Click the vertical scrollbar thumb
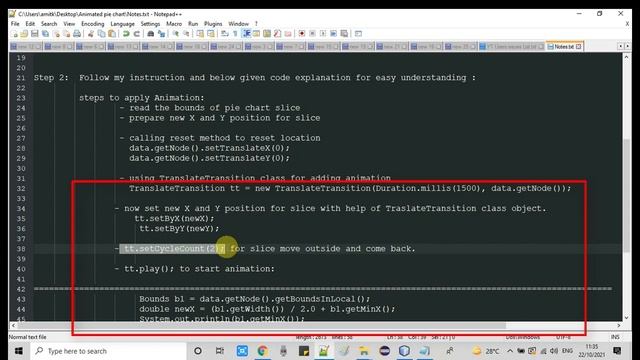The width and height of the screenshot is (640, 360). point(626,196)
